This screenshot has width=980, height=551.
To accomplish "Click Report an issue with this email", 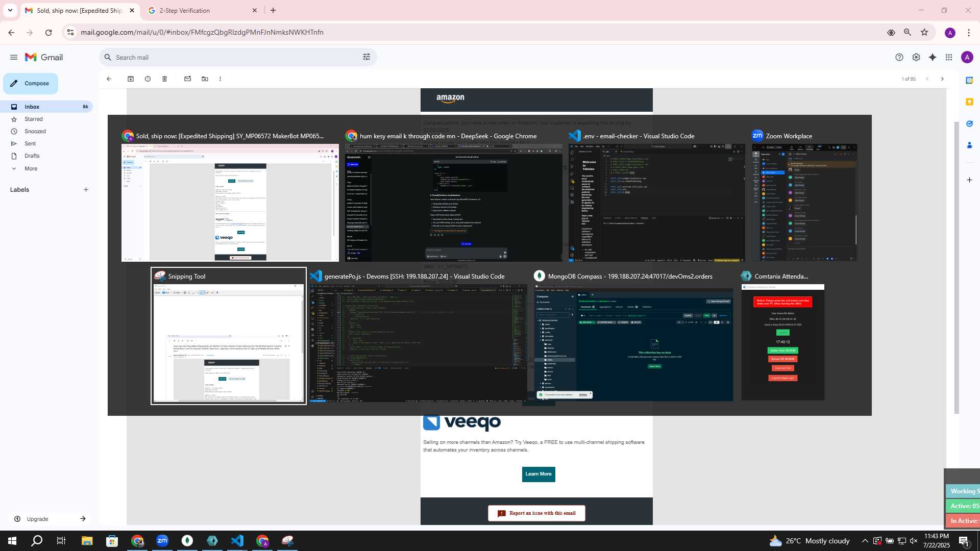I will coord(536,513).
